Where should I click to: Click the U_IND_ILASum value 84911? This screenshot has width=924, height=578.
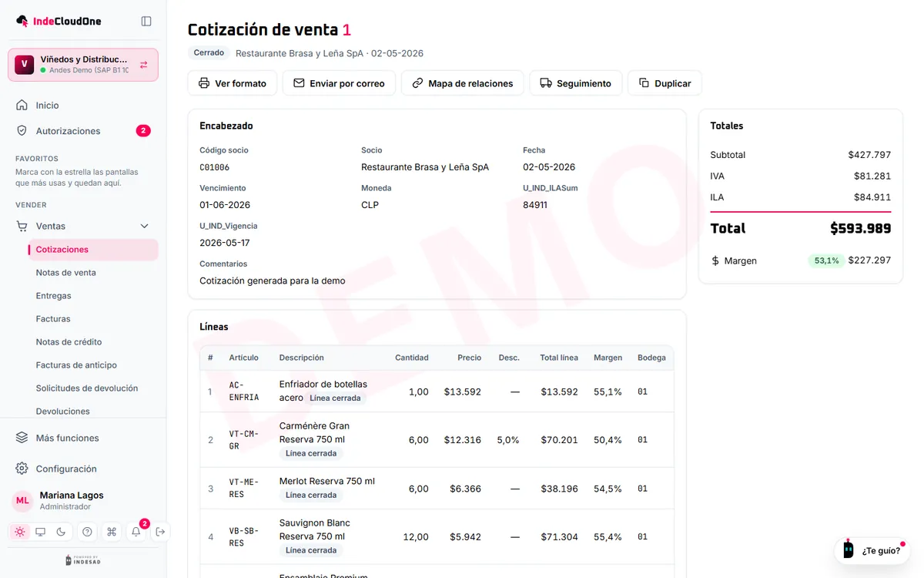coord(535,205)
